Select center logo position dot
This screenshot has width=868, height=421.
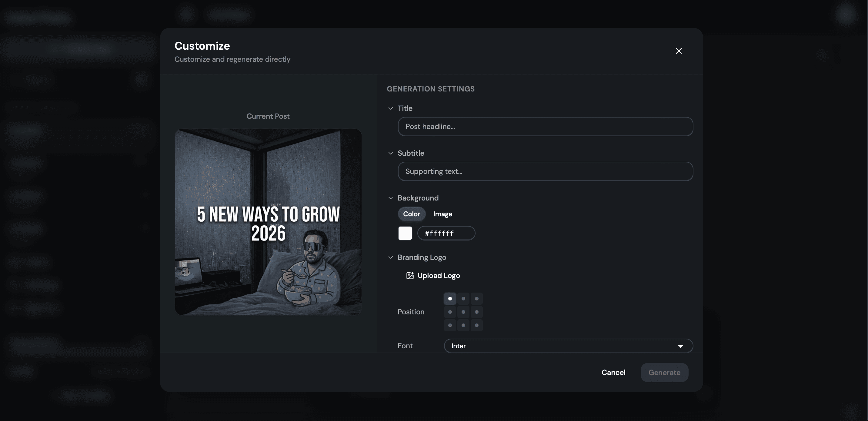pos(463,312)
